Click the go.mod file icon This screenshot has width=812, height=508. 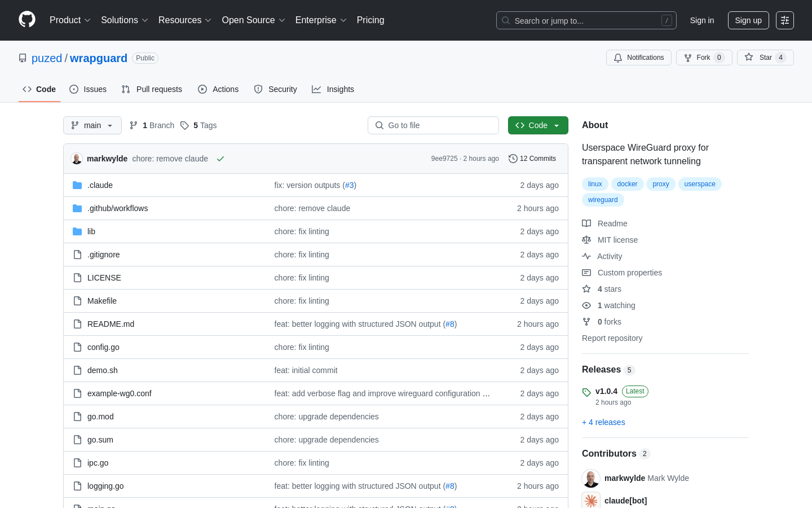77,417
